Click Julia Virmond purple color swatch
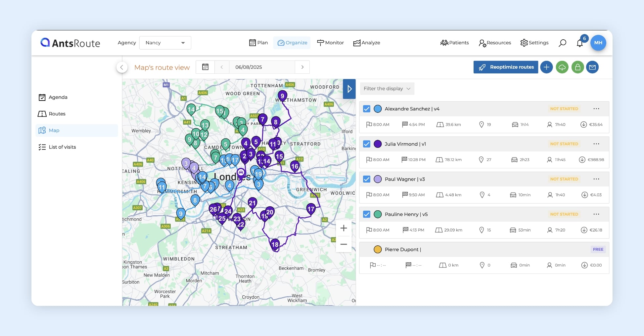 pyautogui.click(x=378, y=144)
